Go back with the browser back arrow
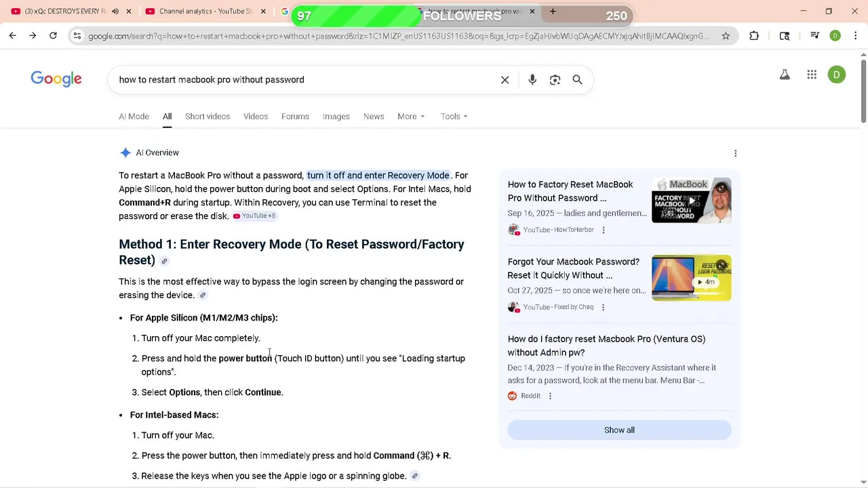The height and width of the screenshot is (488, 868). pos(12,36)
